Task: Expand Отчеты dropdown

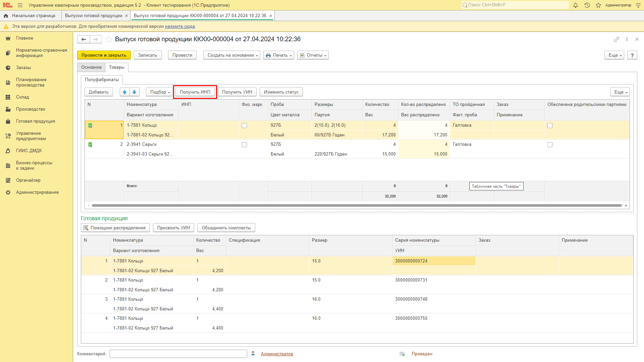Action: pos(313,55)
